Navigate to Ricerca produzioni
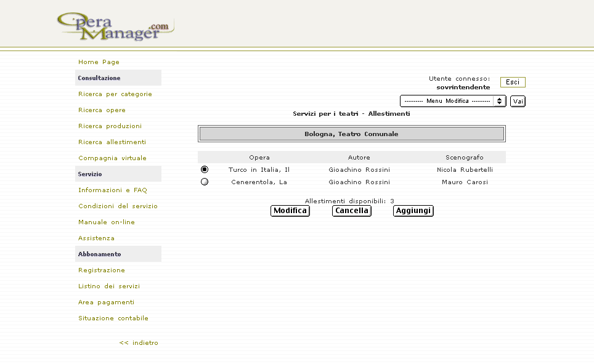 click(x=110, y=126)
